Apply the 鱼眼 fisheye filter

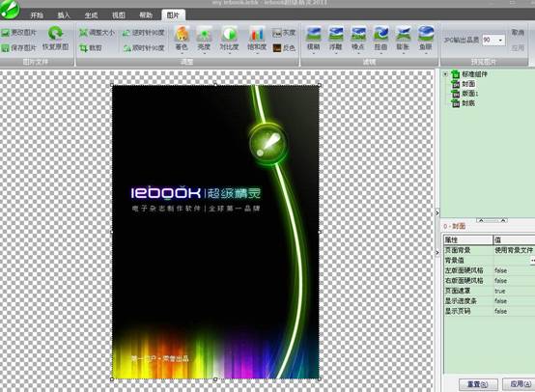point(426,39)
